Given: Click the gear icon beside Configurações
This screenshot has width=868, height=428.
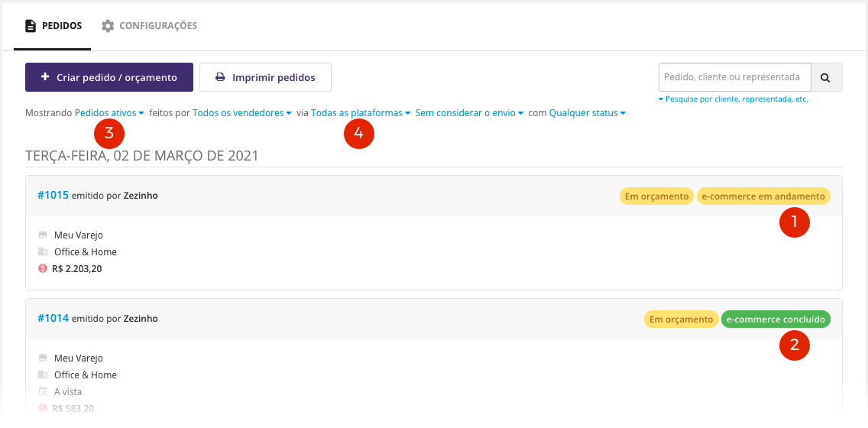Looking at the screenshot, I should pos(108,26).
